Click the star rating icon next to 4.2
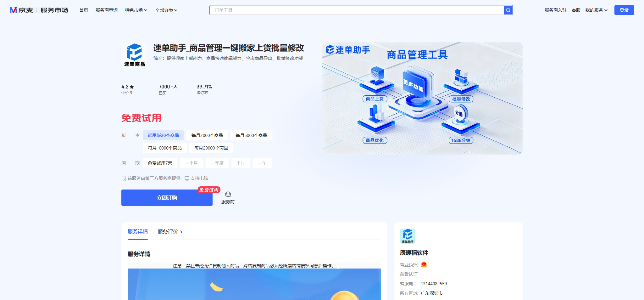 pyautogui.click(x=132, y=87)
